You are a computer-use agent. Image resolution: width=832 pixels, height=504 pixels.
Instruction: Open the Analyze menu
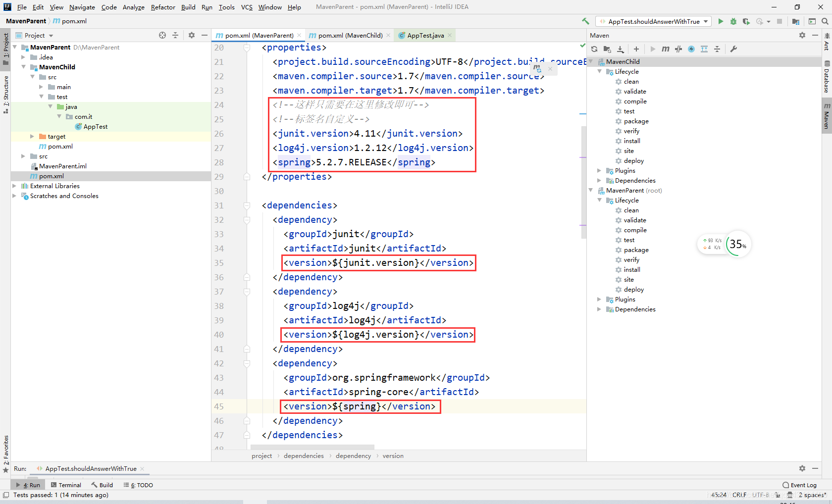click(133, 7)
